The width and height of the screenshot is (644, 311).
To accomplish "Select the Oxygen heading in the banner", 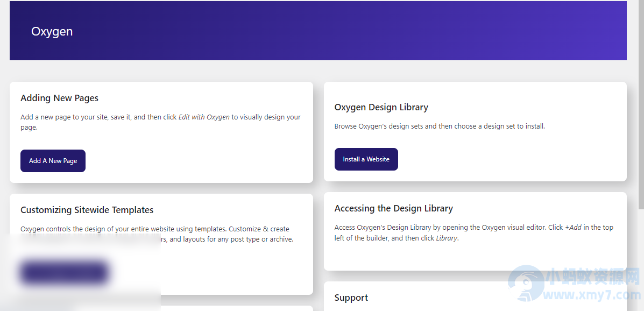I will [52, 31].
